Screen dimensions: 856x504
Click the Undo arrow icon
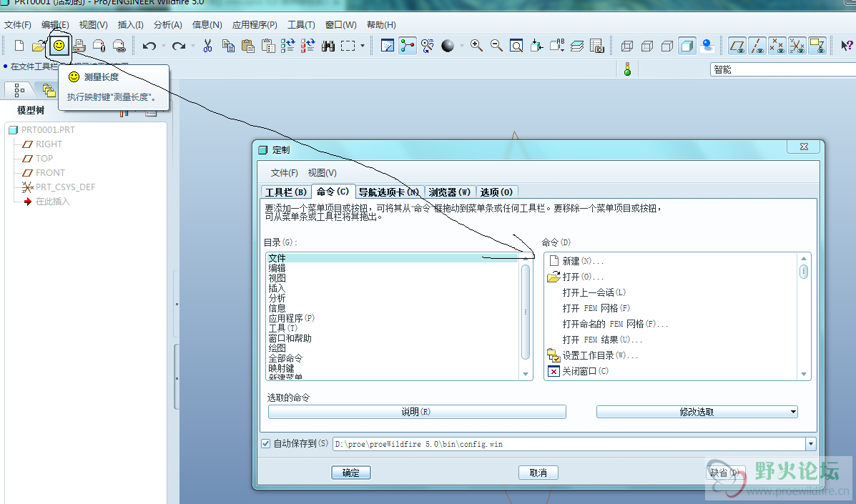click(x=149, y=46)
